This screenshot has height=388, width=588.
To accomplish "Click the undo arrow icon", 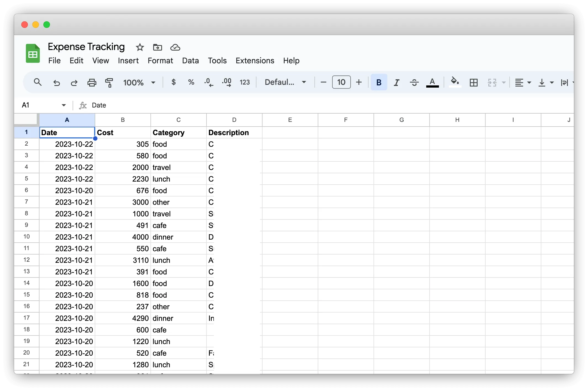I will click(56, 82).
